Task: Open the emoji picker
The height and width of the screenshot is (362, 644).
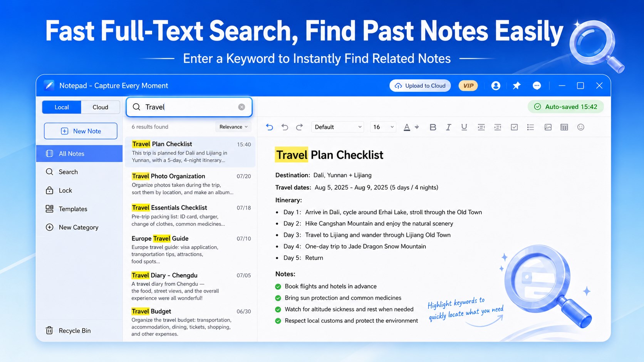Action: tap(581, 127)
